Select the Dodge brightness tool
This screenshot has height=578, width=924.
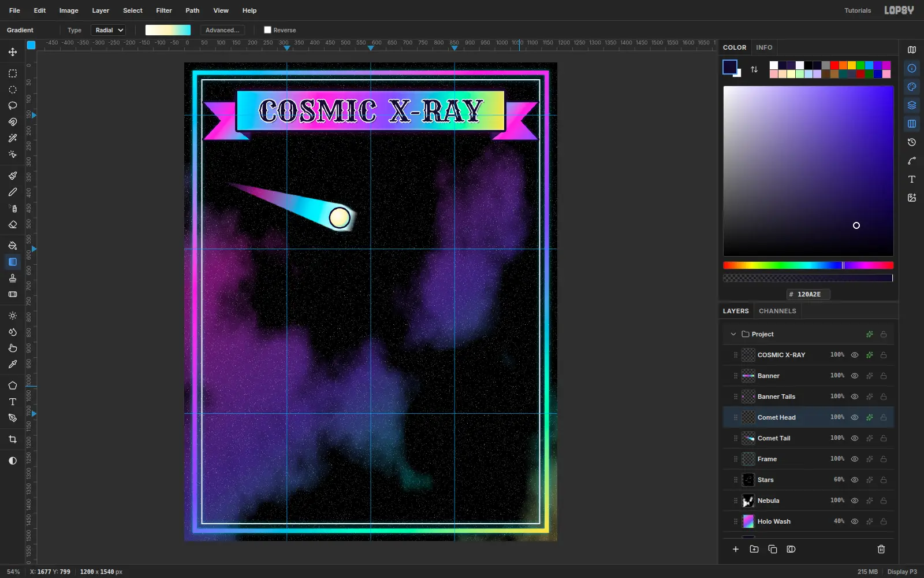[x=13, y=316]
